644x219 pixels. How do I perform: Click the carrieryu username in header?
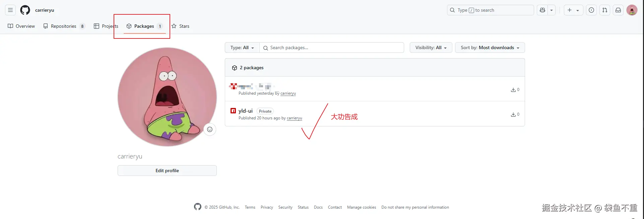click(x=45, y=10)
